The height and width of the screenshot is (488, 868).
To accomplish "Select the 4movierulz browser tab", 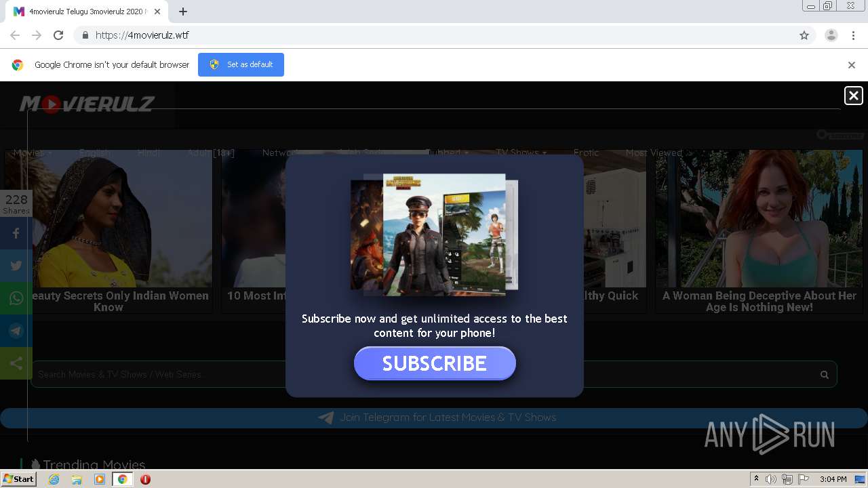I will click(87, 12).
